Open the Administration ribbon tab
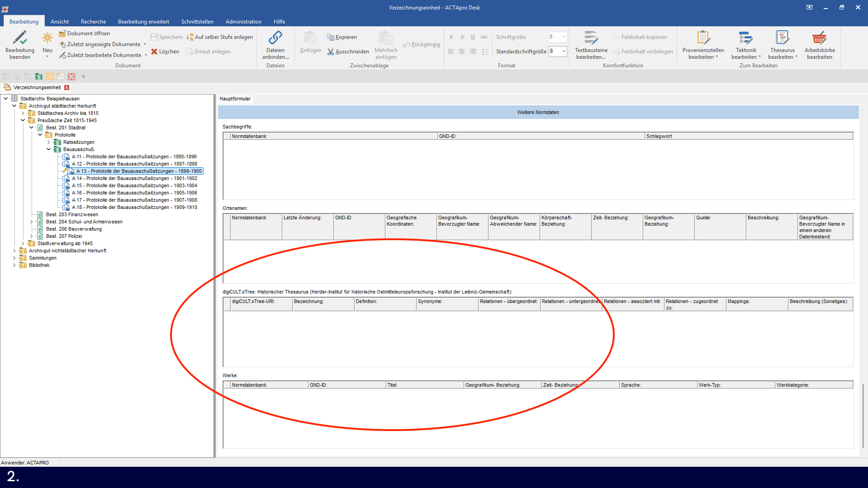 click(243, 22)
